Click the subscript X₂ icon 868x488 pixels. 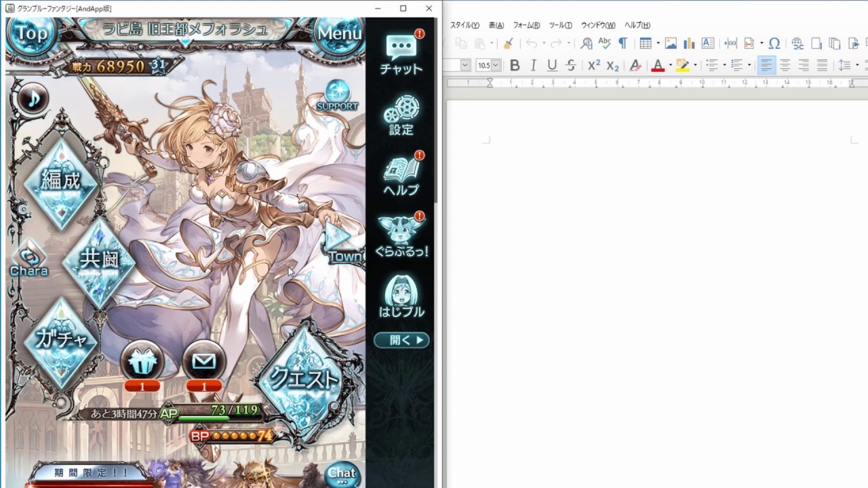[612, 65]
